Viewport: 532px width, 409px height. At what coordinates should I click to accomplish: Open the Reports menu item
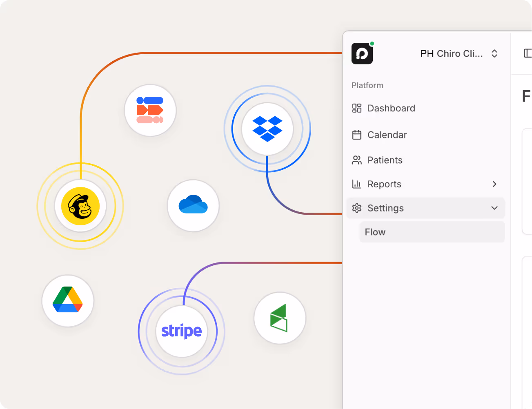click(425, 184)
